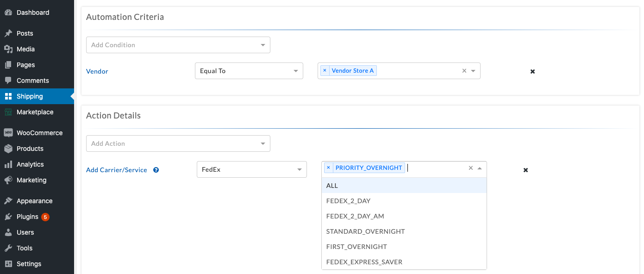The image size is (644, 274).
Task: Delete the Vendor condition row
Action: [532, 71]
